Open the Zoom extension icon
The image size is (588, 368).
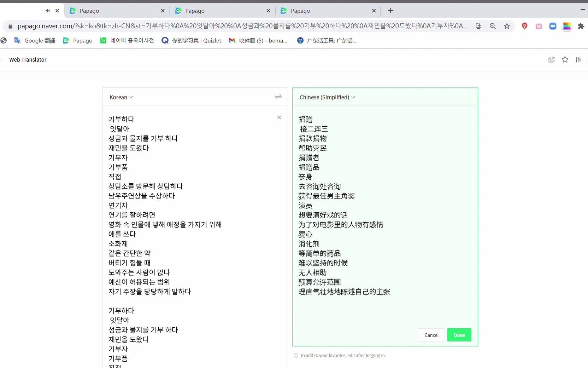point(553,26)
